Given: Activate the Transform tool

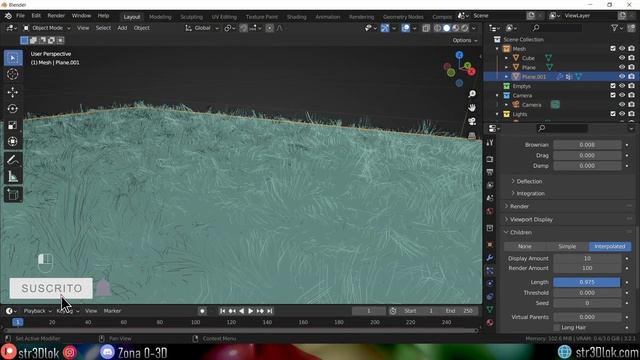Looking at the screenshot, I should click(13, 141).
